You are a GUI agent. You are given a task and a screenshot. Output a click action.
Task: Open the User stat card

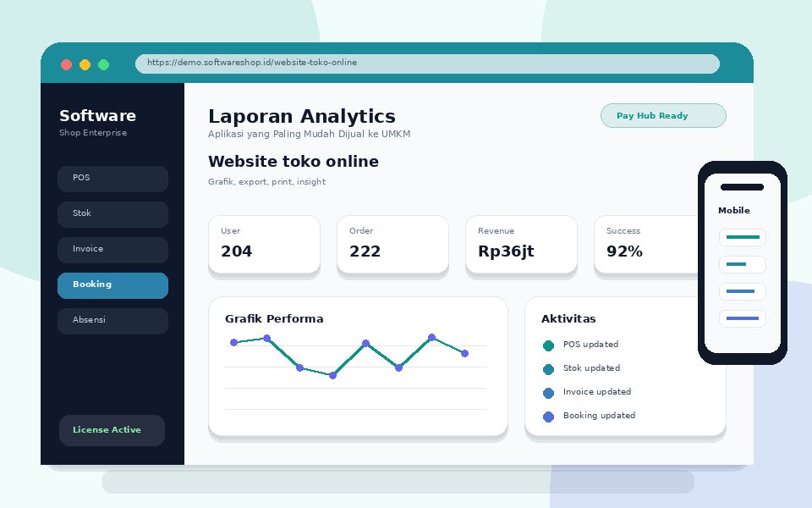tap(264, 244)
